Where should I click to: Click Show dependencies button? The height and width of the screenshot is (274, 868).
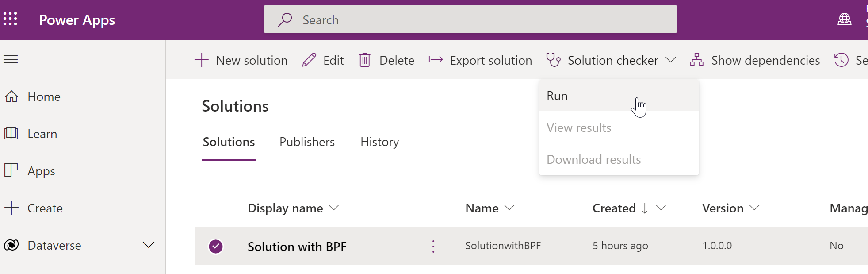pyautogui.click(x=755, y=60)
